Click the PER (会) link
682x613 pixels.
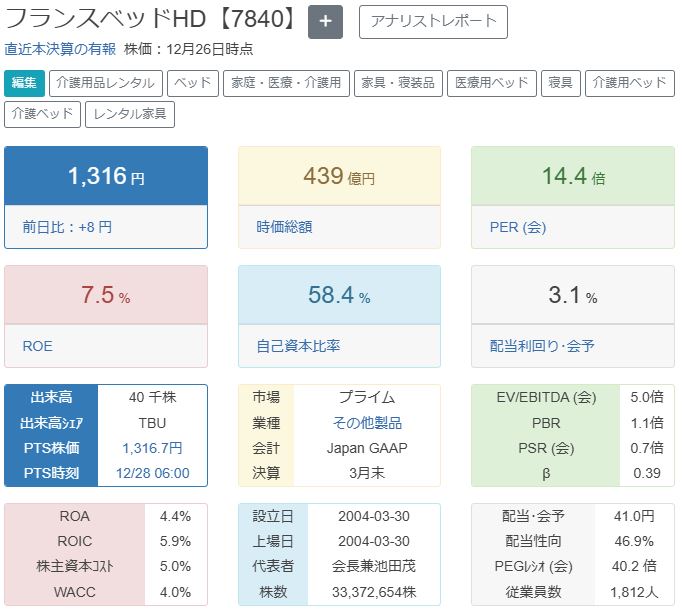tap(518, 227)
